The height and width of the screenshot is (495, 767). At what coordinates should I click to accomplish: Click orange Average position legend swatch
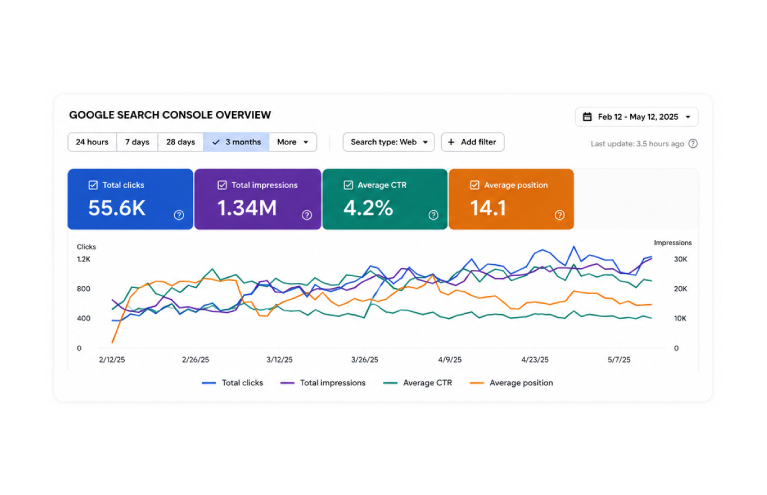tap(477, 383)
